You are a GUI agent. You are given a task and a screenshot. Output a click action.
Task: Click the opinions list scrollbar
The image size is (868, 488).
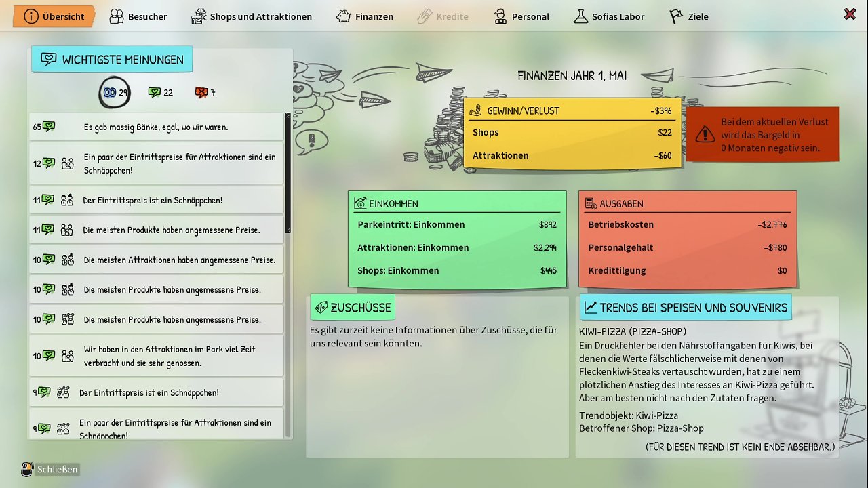(x=288, y=173)
